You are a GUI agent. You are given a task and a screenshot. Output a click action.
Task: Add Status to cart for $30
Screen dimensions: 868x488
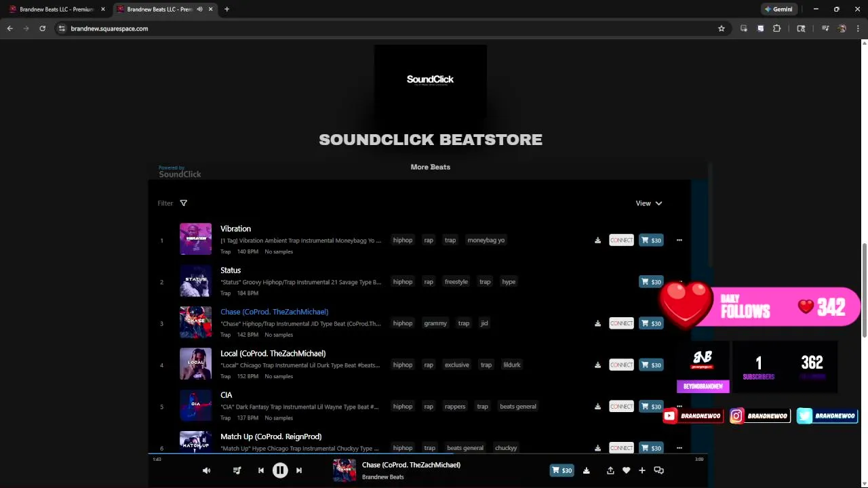(651, 282)
